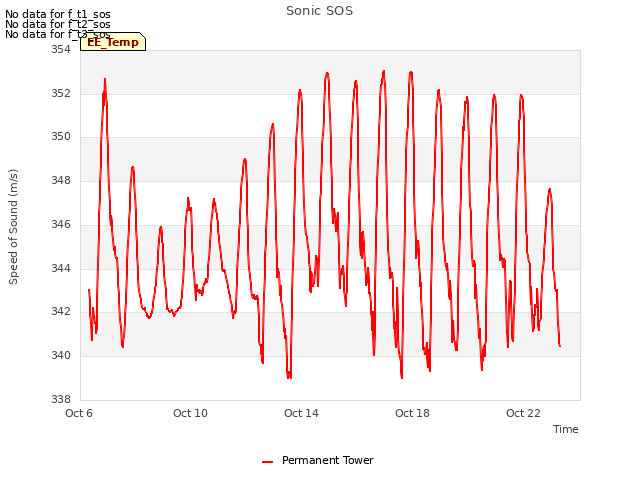The image size is (640, 480).
Task: Click the red Permanent Tower legend line
Action: coord(267,462)
